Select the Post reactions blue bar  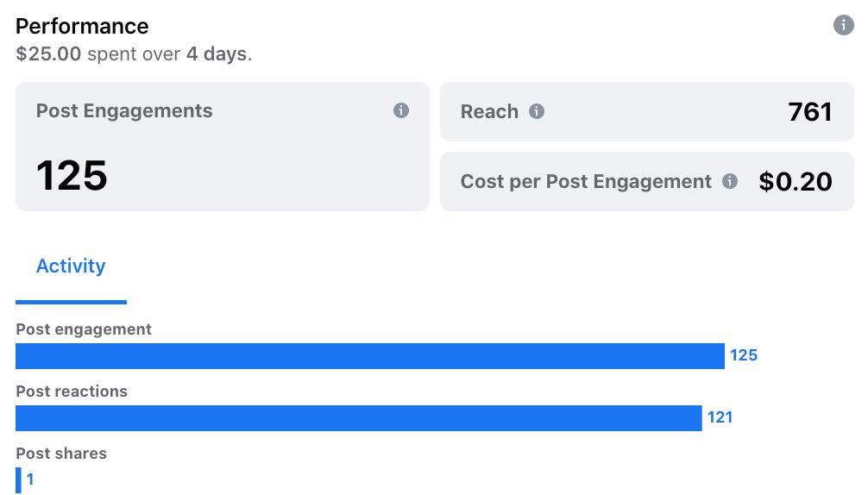(x=358, y=417)
